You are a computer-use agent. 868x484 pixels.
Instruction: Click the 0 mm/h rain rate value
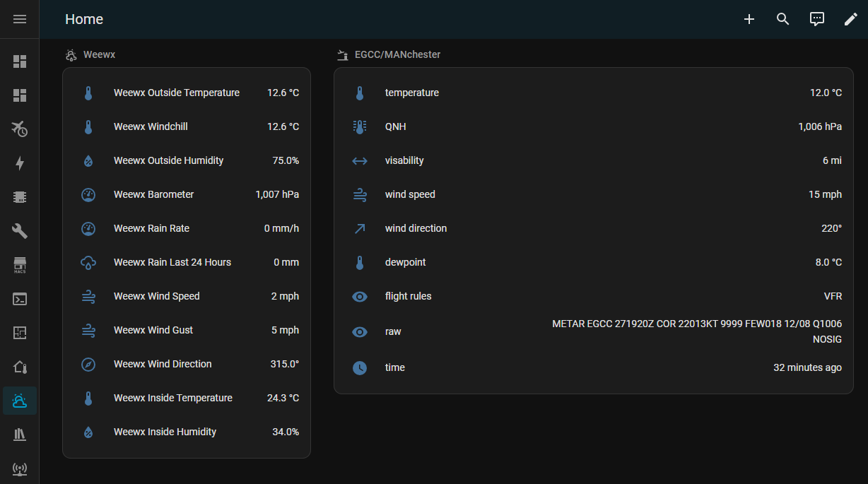tap(281, 228)
